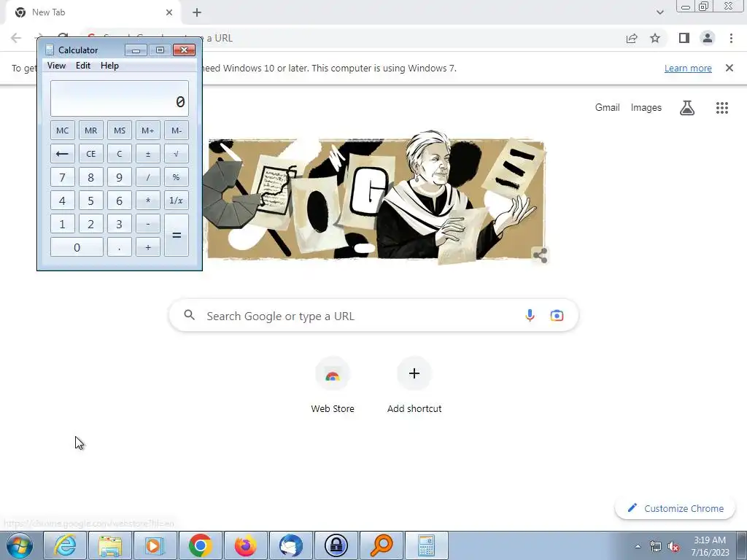
Task: Click digit 9 on the Calculator
Action: pos(120,177)
